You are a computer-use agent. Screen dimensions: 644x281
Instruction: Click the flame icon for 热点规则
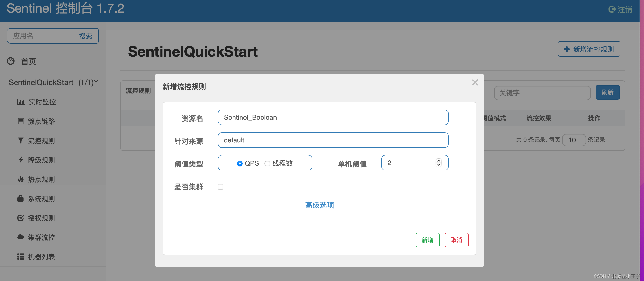pyautogui.click(x=21, y=179)
